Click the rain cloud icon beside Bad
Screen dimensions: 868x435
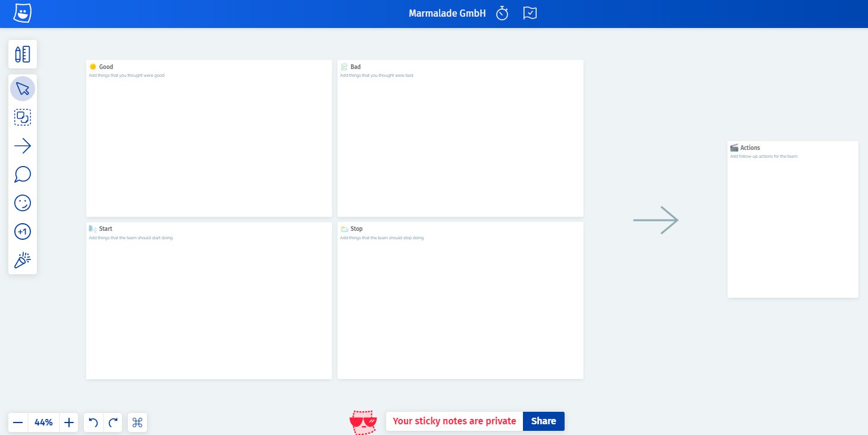(x=344, y=67)
